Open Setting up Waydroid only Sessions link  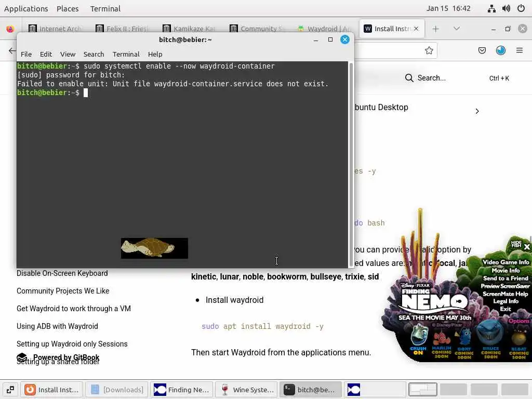click(72, 344)
